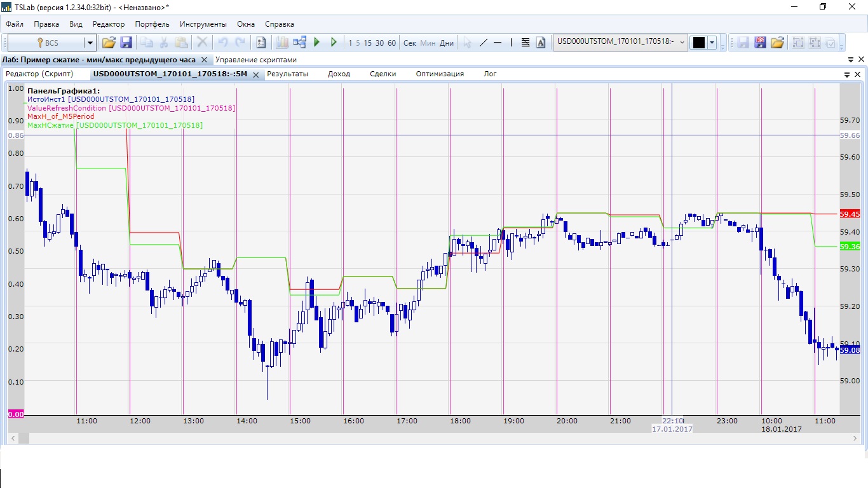Viewport: 868px width, 499px height.
Task: Open the Инструменты menu
Action: [x=203, y=24]
